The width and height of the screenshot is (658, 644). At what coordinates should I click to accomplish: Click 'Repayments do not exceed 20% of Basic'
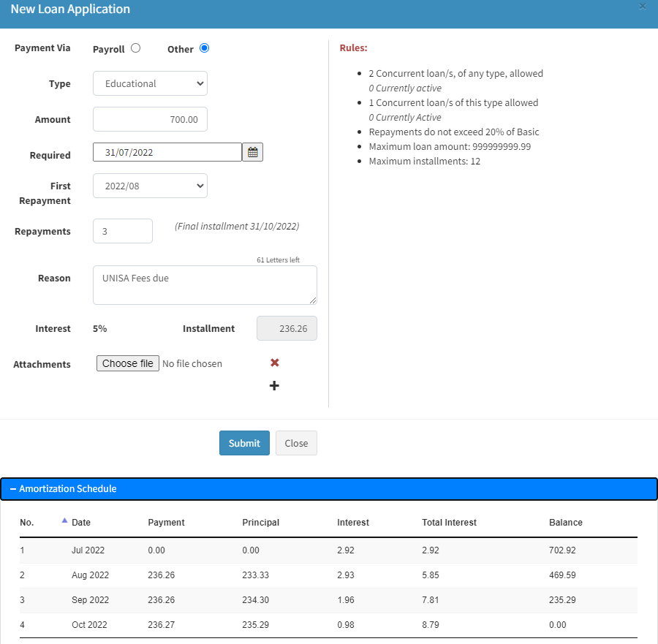pyautogui.click(x=454, y=132)
